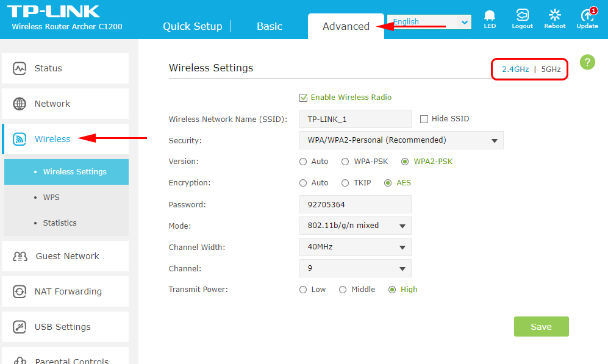Switch to the Basic tab

[x=269, y=26]
